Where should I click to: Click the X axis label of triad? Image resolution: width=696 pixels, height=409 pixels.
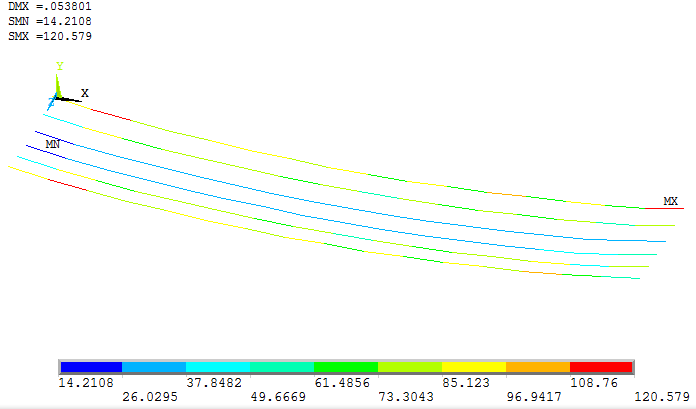(84, 93)
